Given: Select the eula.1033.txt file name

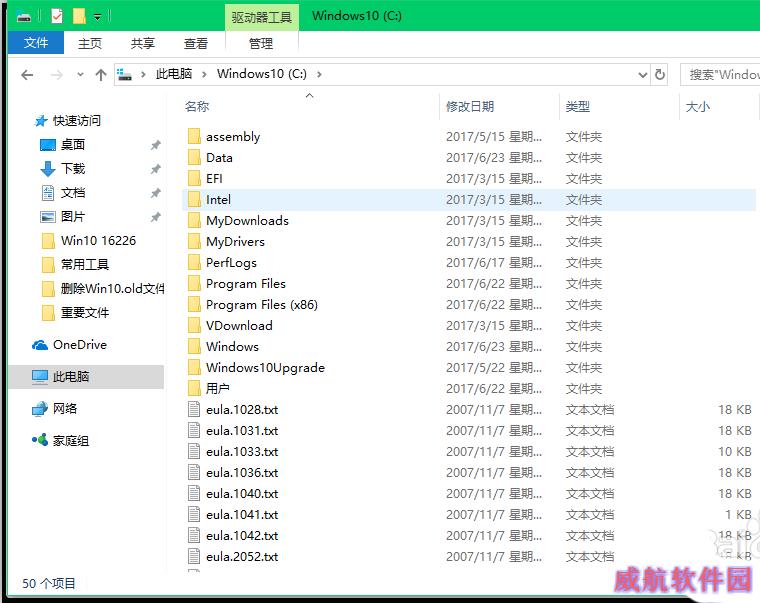Looking at the screenshot, I should (242, 451).
